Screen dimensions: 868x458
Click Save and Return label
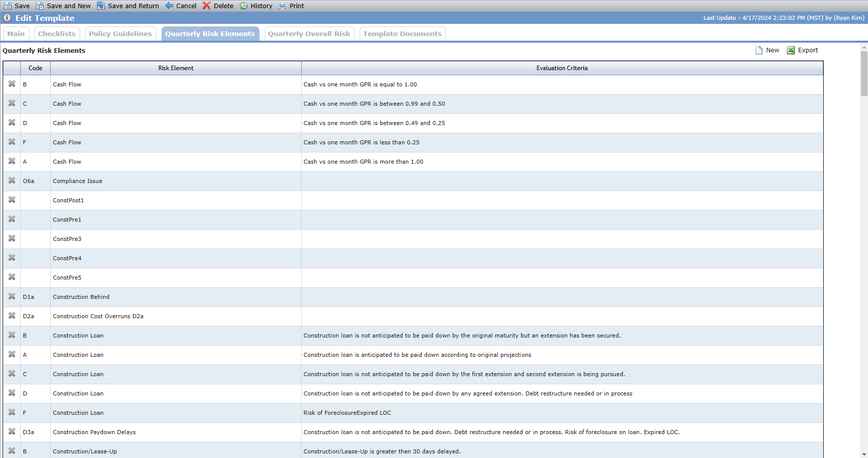133,6
